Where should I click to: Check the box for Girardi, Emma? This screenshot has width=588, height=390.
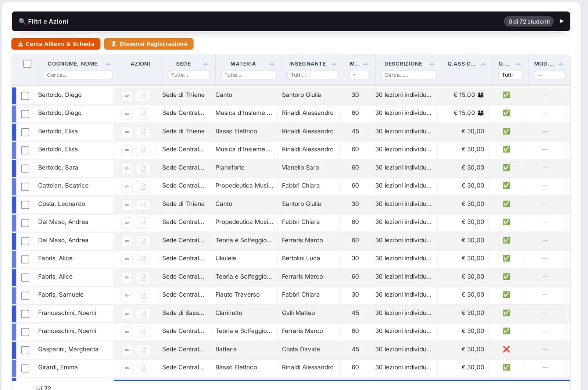25,368
